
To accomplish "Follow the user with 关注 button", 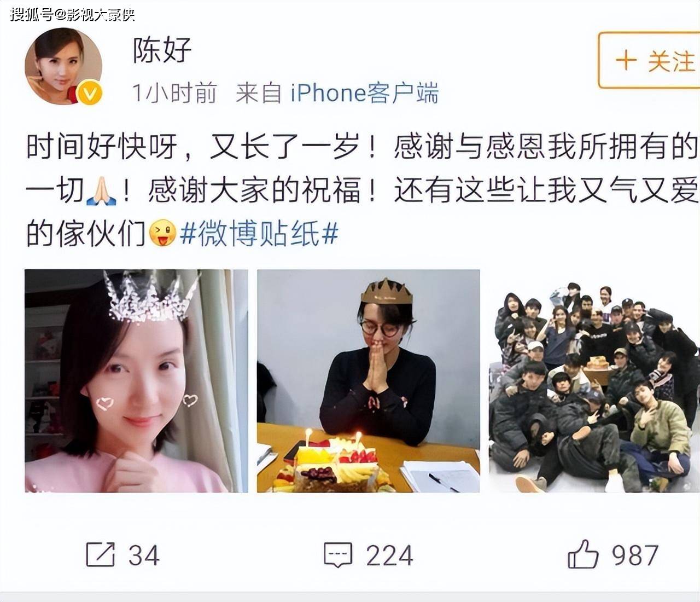I will (649, 60).
